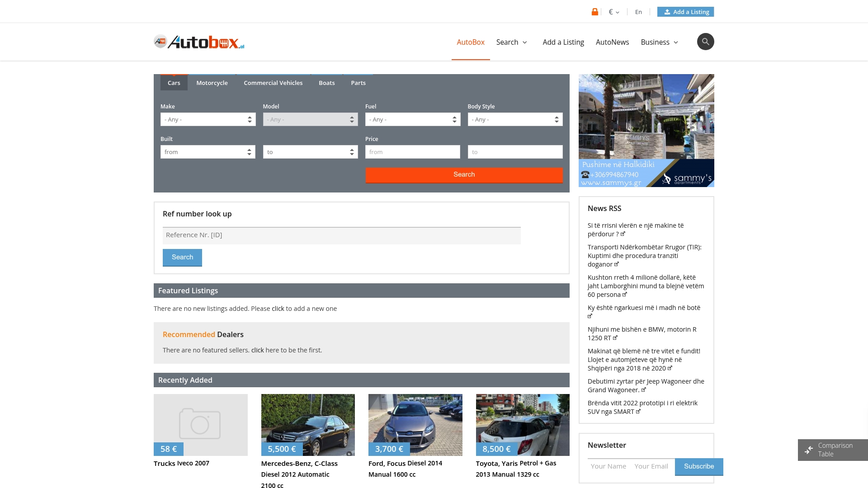Switch to the Motorcycle tab
The width and height of the screenshot is (868, 488).
coord(212,83)
